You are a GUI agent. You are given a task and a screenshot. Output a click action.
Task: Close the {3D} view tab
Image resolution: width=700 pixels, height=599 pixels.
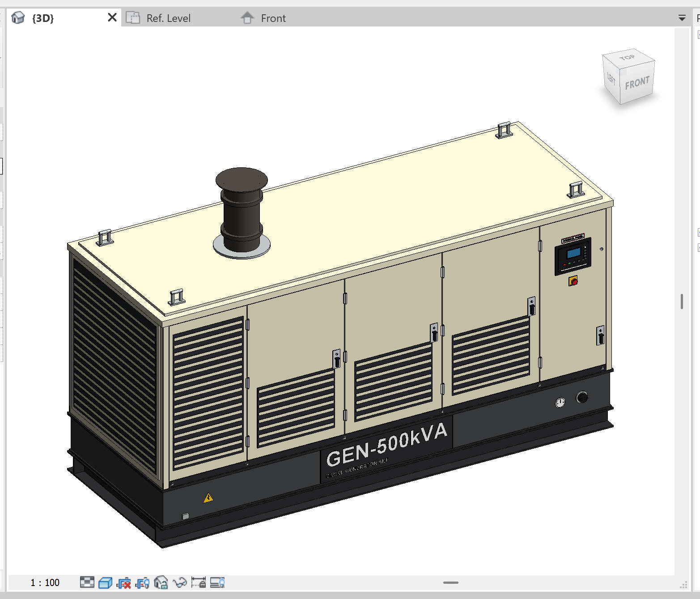[x=112, y=17]
